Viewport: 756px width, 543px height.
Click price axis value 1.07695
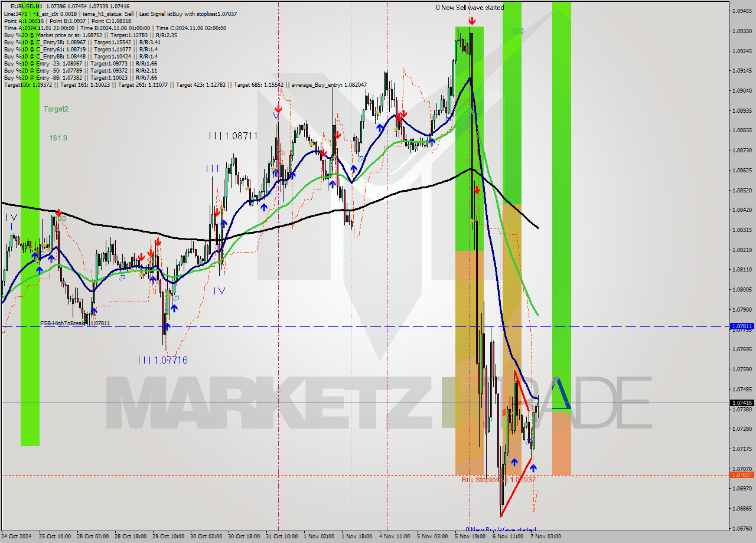[x=742, y=349]
